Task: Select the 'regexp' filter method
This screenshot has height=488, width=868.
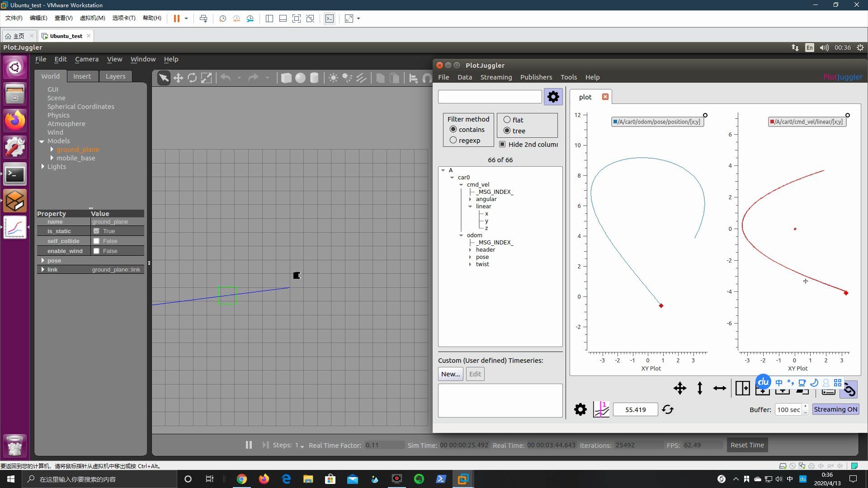Action: [453, 141]
